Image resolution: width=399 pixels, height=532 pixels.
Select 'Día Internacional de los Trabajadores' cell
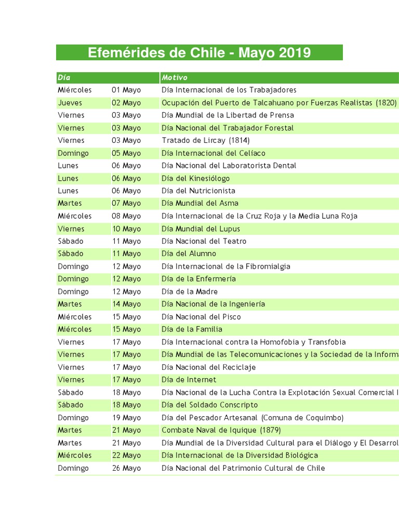point(229,90)
